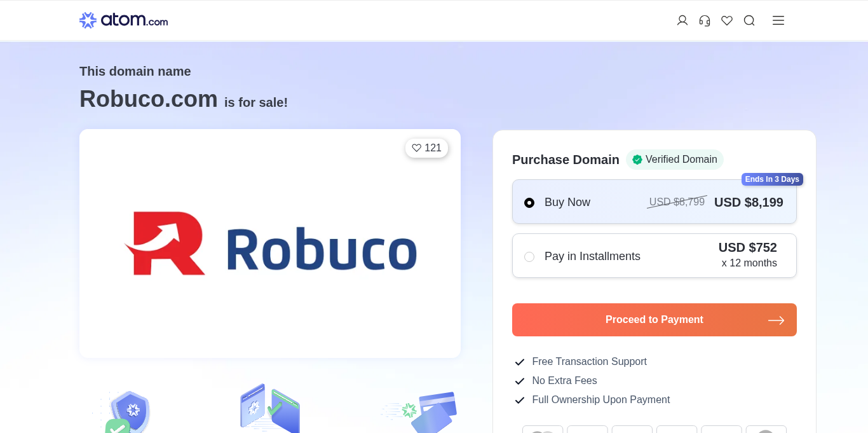Open the wishlist heart icon in header

(727, 20)
